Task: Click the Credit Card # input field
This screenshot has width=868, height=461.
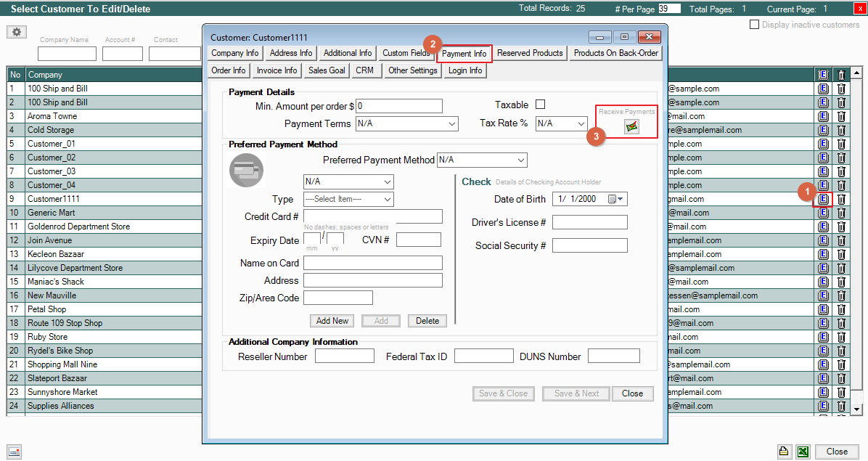Action: [x=373, y=216]
